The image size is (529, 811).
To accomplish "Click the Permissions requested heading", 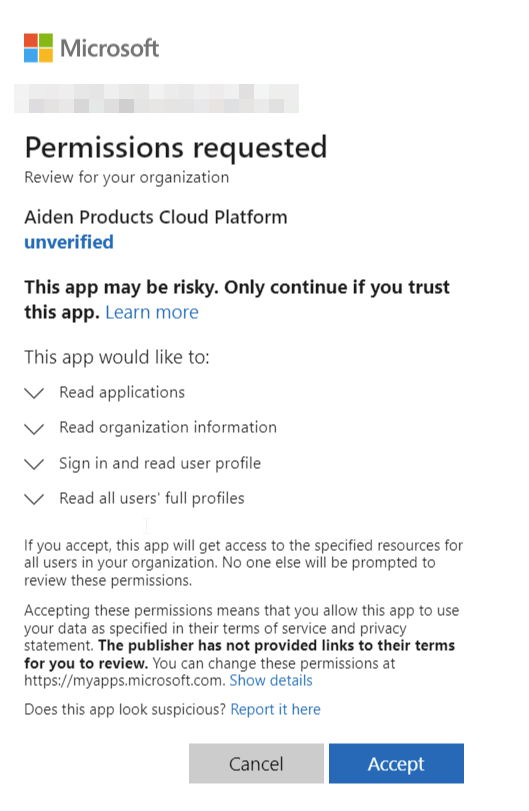I will (x=176, y=148).
